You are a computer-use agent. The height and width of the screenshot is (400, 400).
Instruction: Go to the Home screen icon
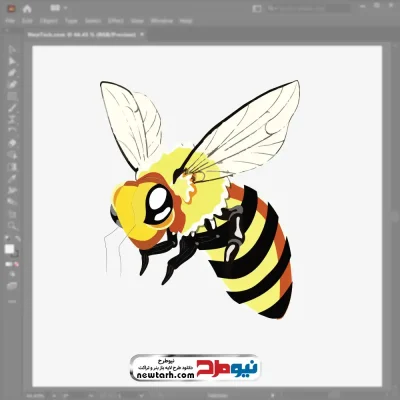tap(27, 9)
